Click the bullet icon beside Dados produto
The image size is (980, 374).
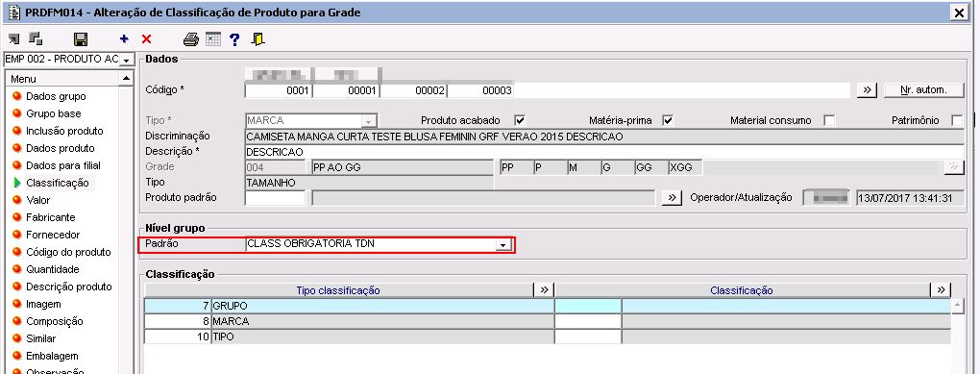click(x=17, y=148)
